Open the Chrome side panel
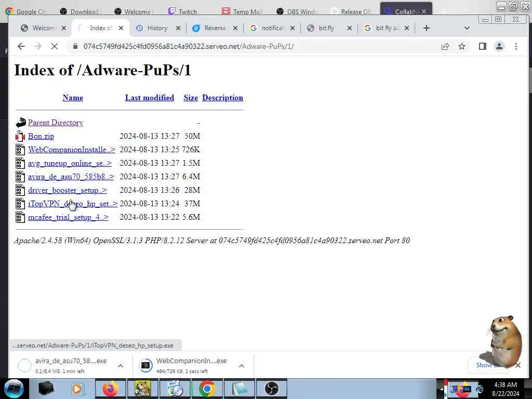 (x=483, y=46)
